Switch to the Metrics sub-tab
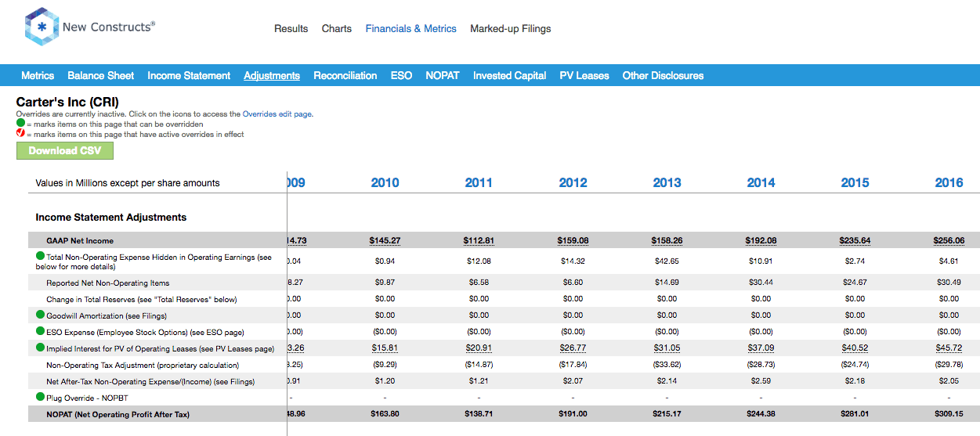The width and height of the screenshot is (980, 436). 38,75
